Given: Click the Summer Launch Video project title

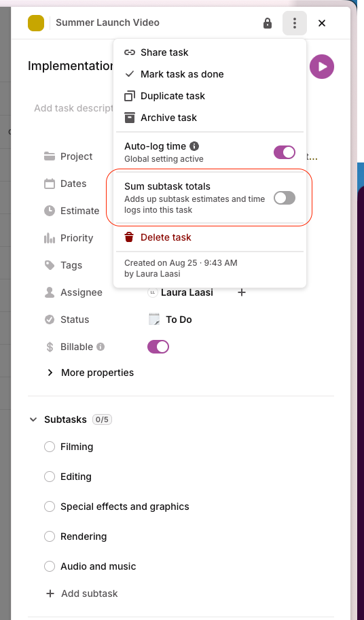Looking at the screenshot, I should click(107, 22).
